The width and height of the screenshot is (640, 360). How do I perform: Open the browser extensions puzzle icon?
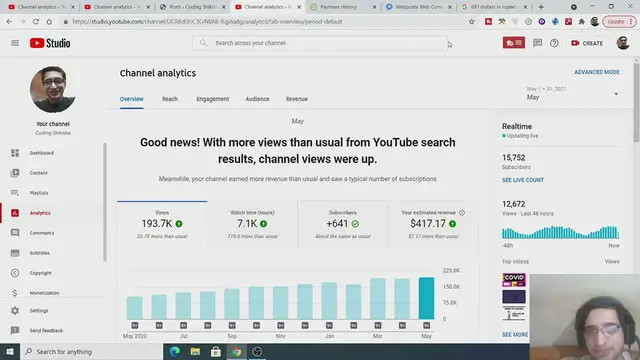[582, 22]
